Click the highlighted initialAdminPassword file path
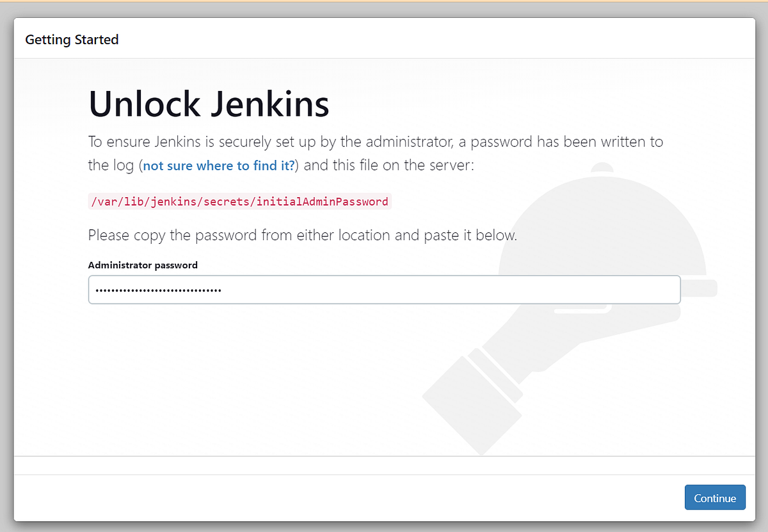 point(240,201)
